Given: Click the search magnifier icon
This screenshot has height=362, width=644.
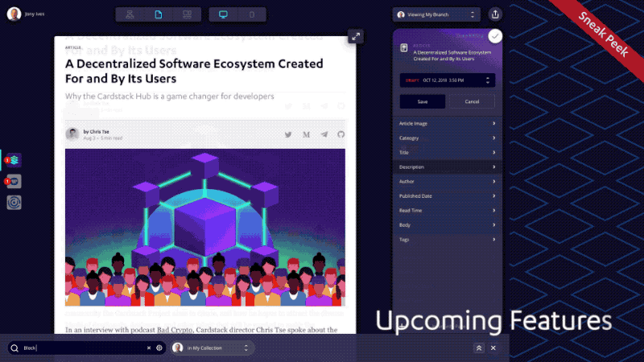Looking at the screenshot, I should [x=14, y=348].
